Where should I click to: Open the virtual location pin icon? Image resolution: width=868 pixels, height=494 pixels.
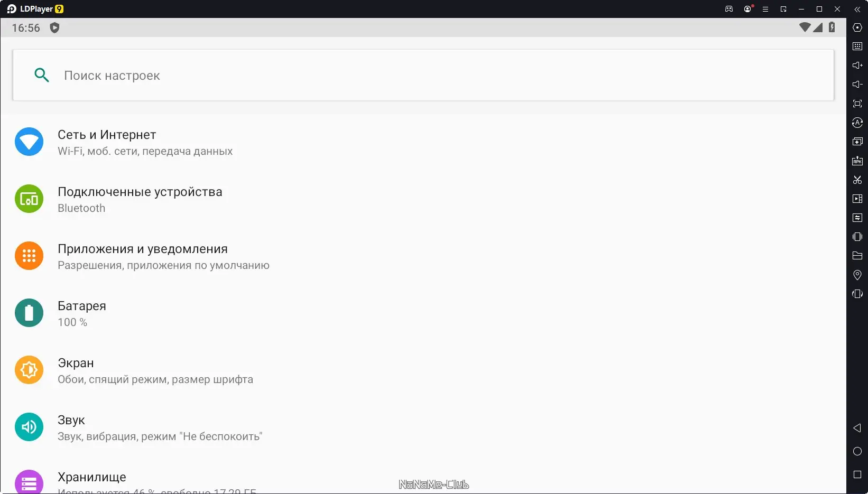point(857,275)
